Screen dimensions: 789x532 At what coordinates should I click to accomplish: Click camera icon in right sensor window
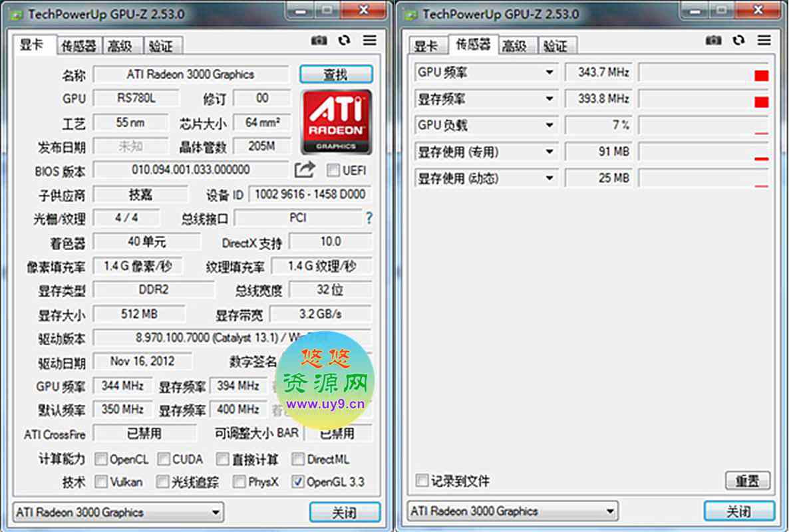714,40
